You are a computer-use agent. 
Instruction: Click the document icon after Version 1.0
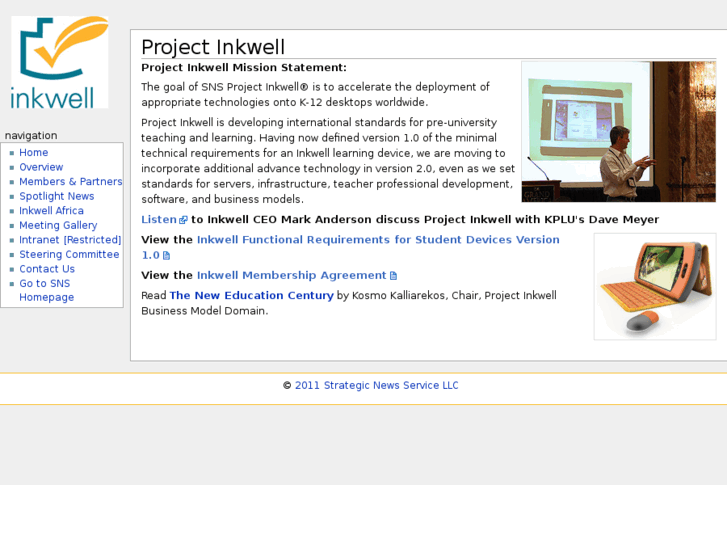pos(166,256)
